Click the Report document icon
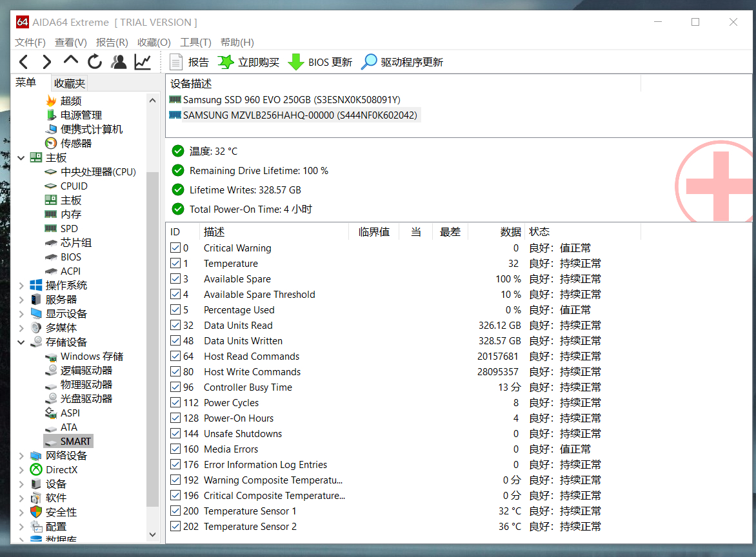The height and width of the screenshot is (557, 756). (x=176, y=62)
